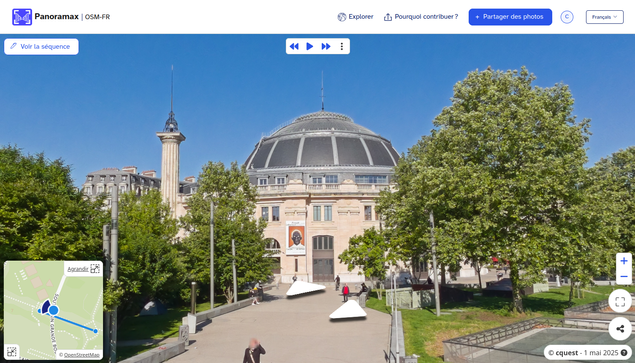Click the author name 'cquest'

coord(567,353)
